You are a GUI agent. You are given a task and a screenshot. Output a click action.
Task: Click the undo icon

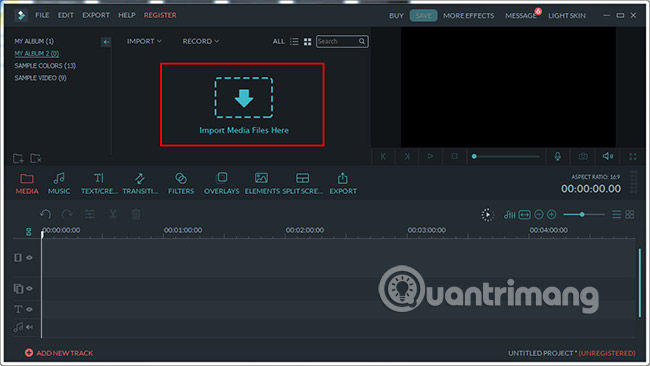pyautogui.click(x=46, y=214)
